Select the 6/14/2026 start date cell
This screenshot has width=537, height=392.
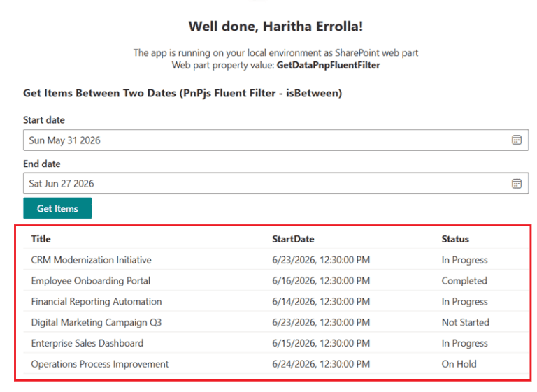[x=321, y=302]
